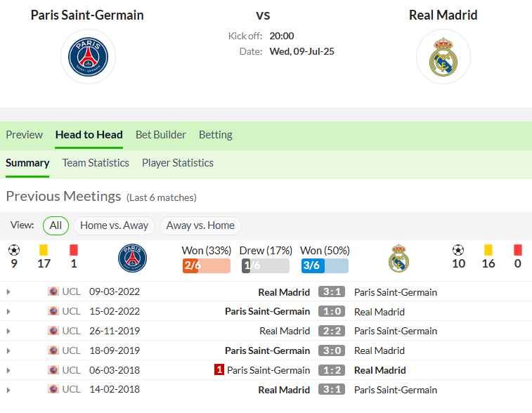
Task: Click Paris Saint-Germain team name heading
Action: pos(87,15)
